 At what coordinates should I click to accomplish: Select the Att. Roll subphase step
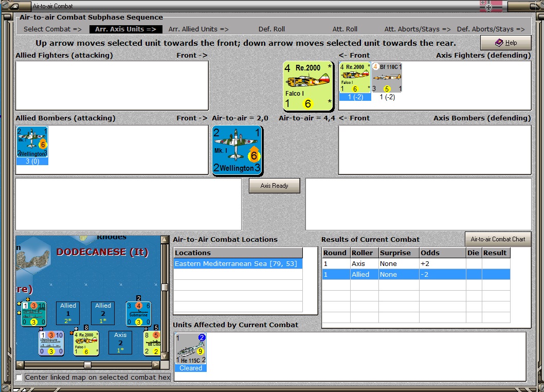point(345,29)
